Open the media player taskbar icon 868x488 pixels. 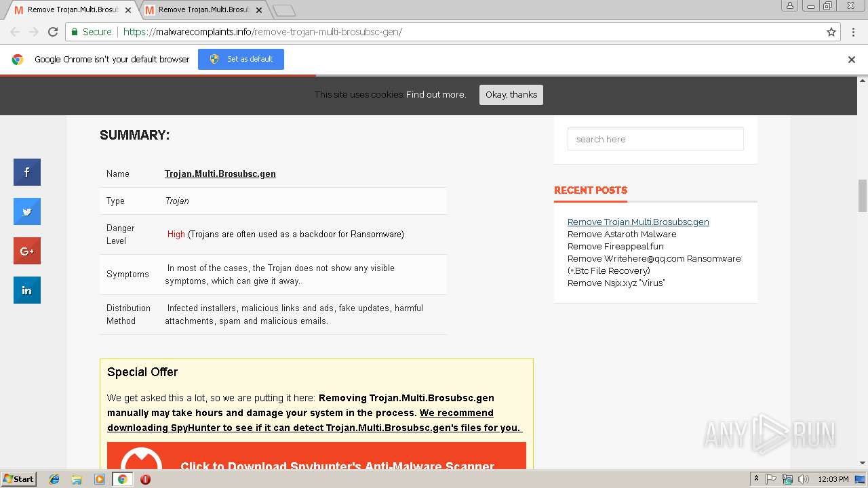[100, 479]
